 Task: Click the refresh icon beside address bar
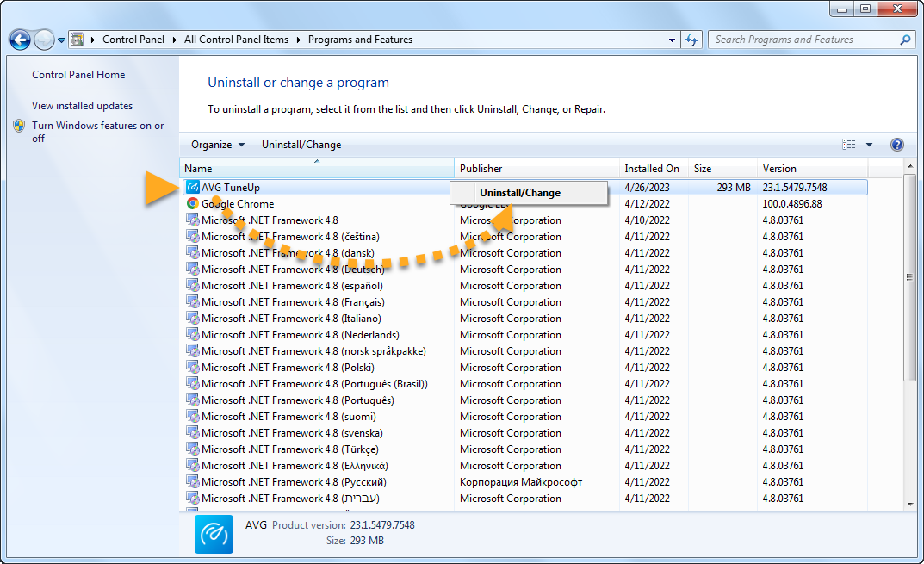tap(691, 40)
